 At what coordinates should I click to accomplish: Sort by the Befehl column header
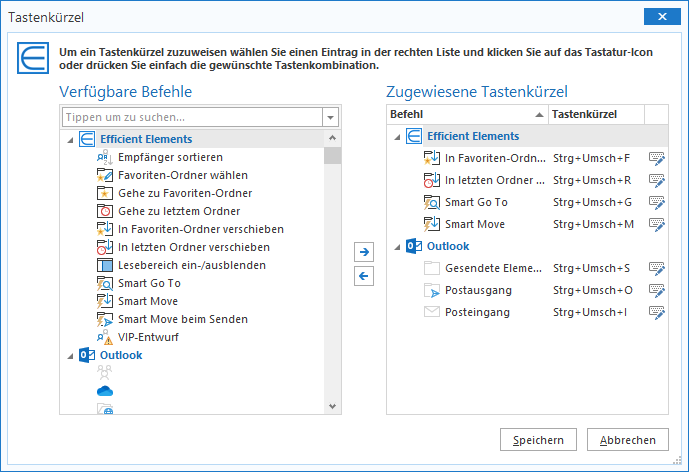pyautogui.click(x=468, y=114)
